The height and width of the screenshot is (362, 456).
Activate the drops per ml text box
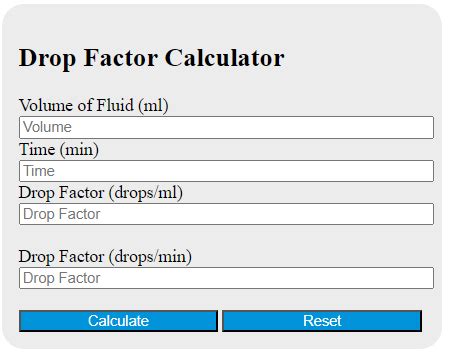(x=226, y=214)
